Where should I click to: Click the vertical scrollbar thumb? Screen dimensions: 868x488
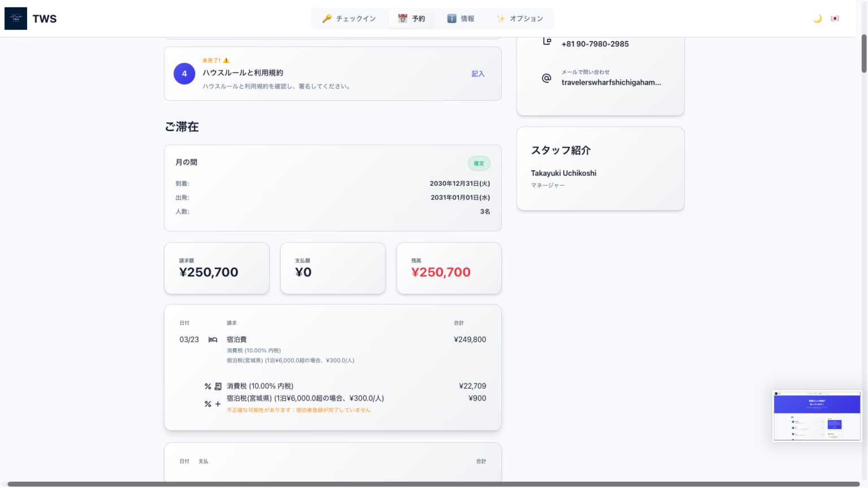863,54
